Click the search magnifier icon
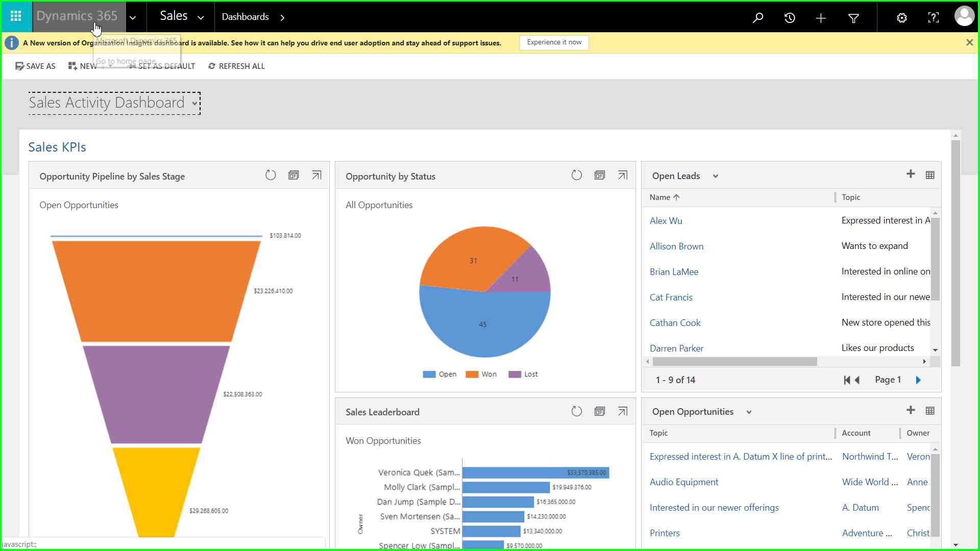Screen dimensions: 980x551 [758, 18]
